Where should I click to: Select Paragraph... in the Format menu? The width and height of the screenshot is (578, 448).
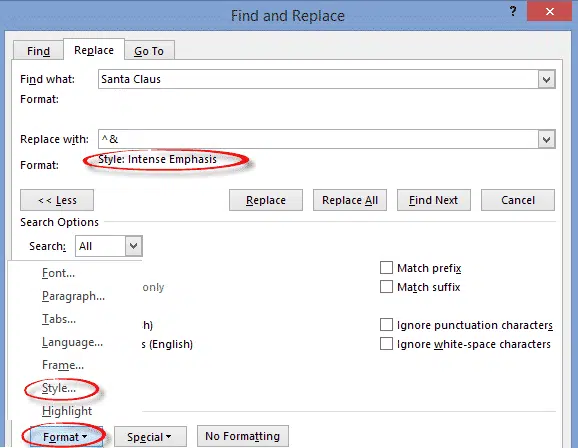(73, 296)
